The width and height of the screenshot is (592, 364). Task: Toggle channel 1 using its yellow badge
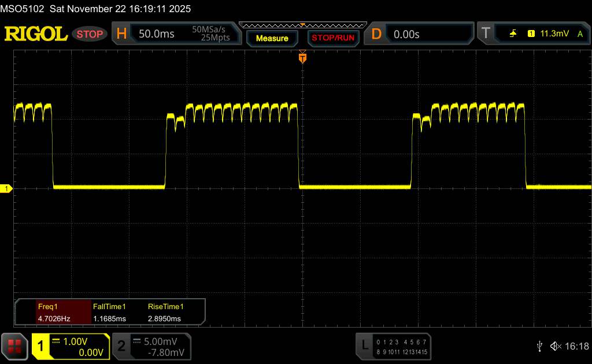[40, 346]
